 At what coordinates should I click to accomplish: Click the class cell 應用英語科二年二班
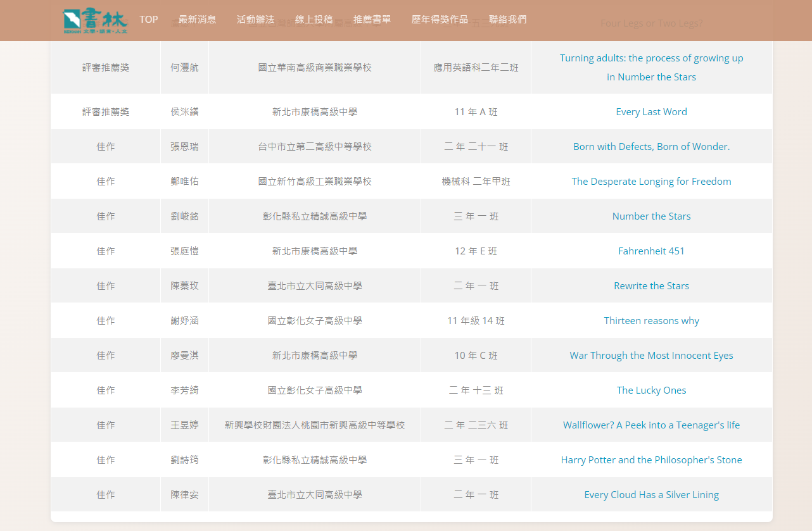point(476,68)
